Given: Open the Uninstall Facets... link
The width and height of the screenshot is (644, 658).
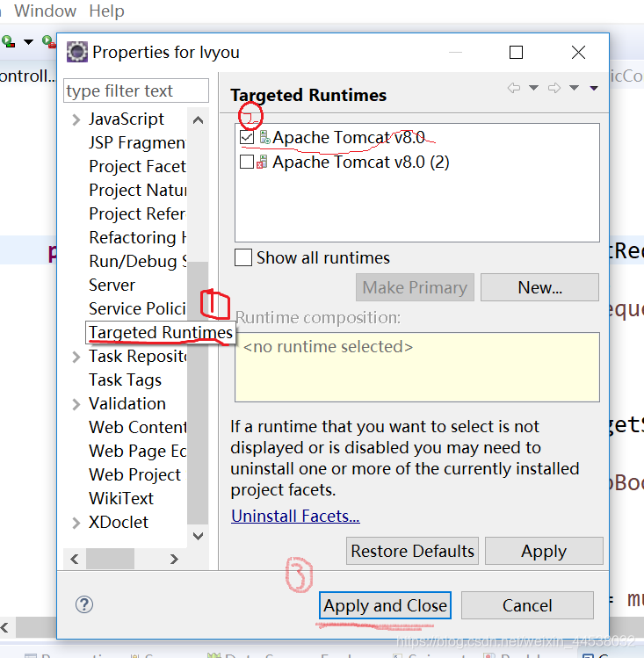Looking at the screenshot, I should click(295, 517).
